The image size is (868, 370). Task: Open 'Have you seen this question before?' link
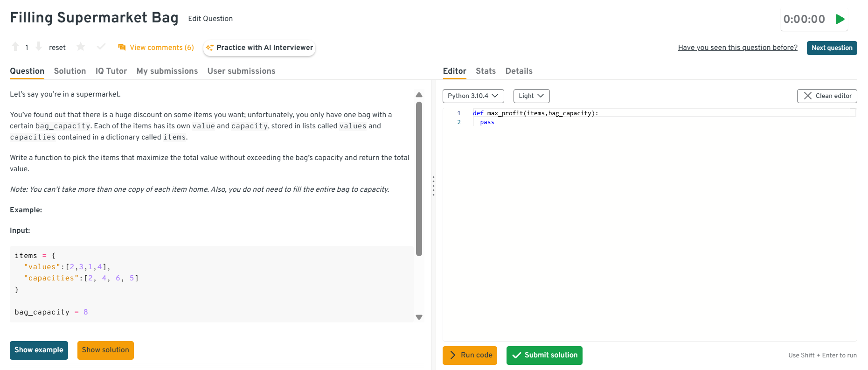tap(737, 48)
